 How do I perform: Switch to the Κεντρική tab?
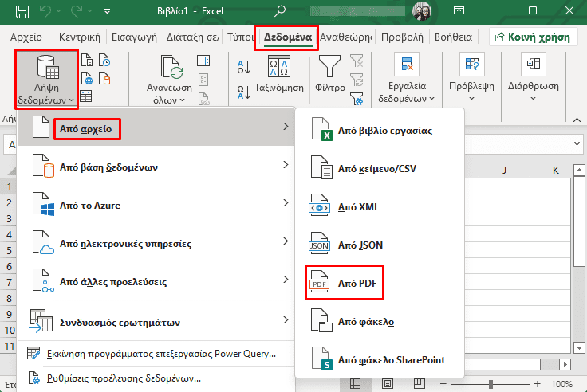80,37
